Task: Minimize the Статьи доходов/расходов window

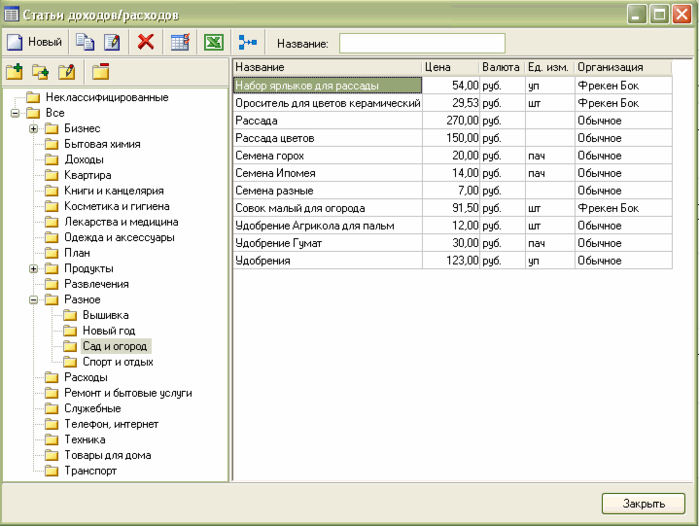Action: tap(637, 15)
